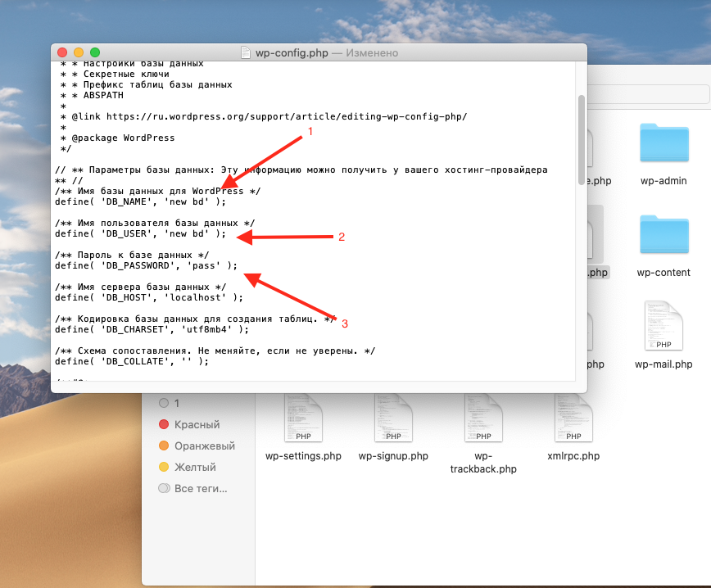Click the wp-config.php title text
The width and height of the screenshot is (711, 588).
click(292, 53)
